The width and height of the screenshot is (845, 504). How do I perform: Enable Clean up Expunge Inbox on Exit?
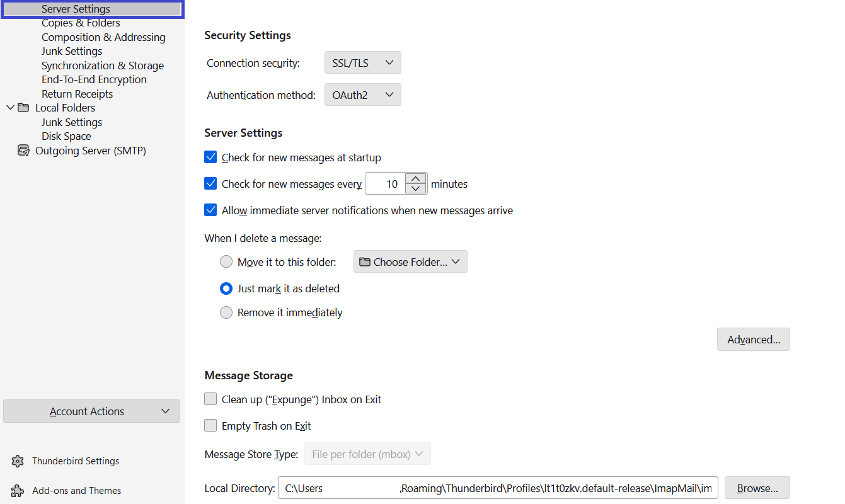pos(210,399)
